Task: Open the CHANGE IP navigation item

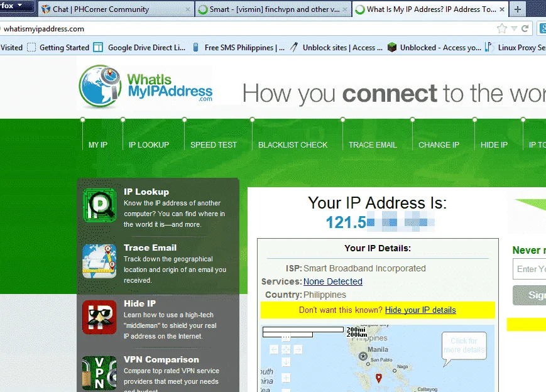Action: 439,145
